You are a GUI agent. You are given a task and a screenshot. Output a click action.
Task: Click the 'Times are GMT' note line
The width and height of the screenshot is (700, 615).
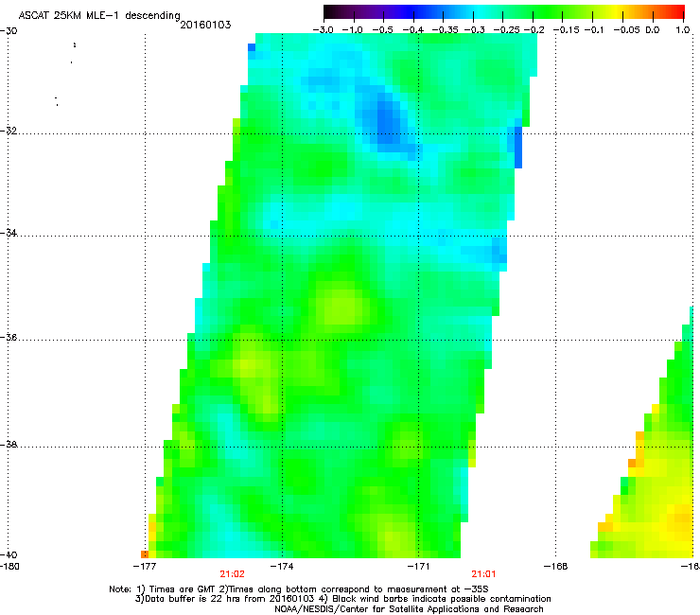pyautogui.click(x=299, y=589)
